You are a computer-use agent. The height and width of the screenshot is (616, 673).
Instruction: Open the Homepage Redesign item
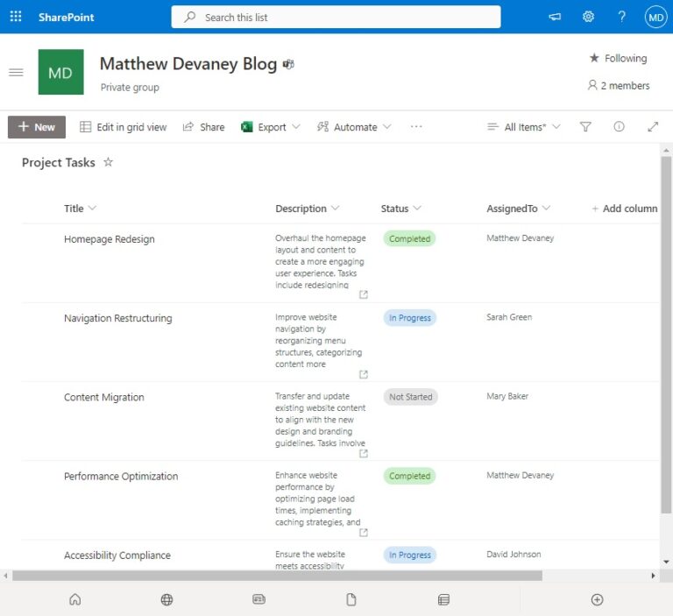(109, 239)
